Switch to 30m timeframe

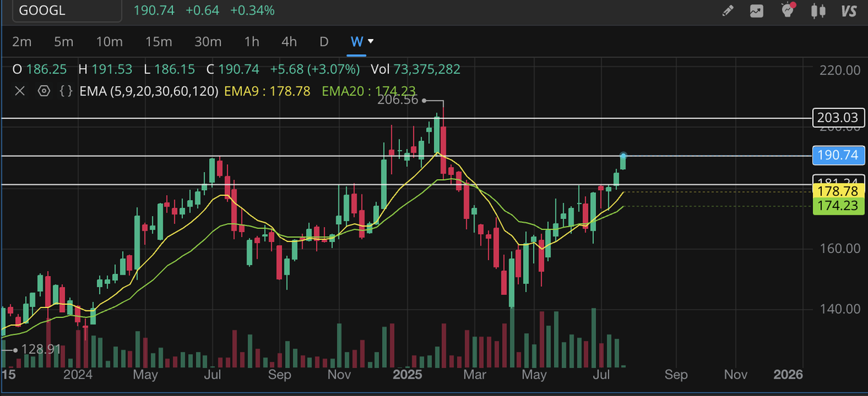(x=208, y=41)
